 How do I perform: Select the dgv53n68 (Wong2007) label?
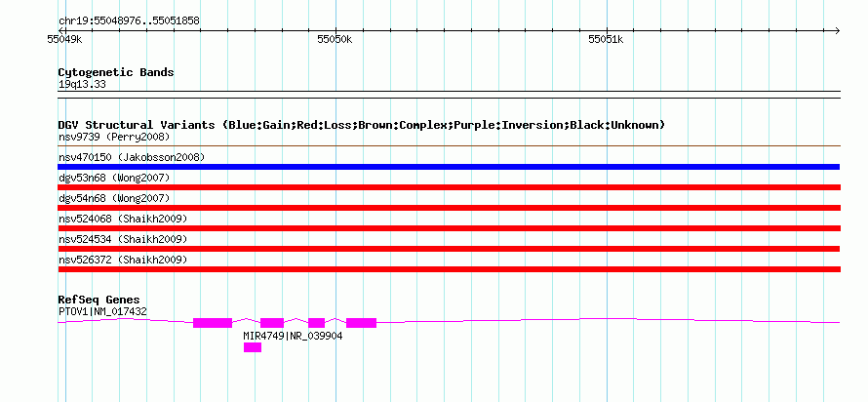(x=114, y=178)
